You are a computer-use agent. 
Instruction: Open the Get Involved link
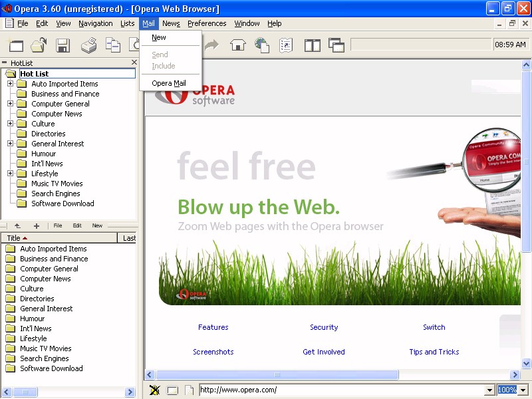tap(324, 352)
